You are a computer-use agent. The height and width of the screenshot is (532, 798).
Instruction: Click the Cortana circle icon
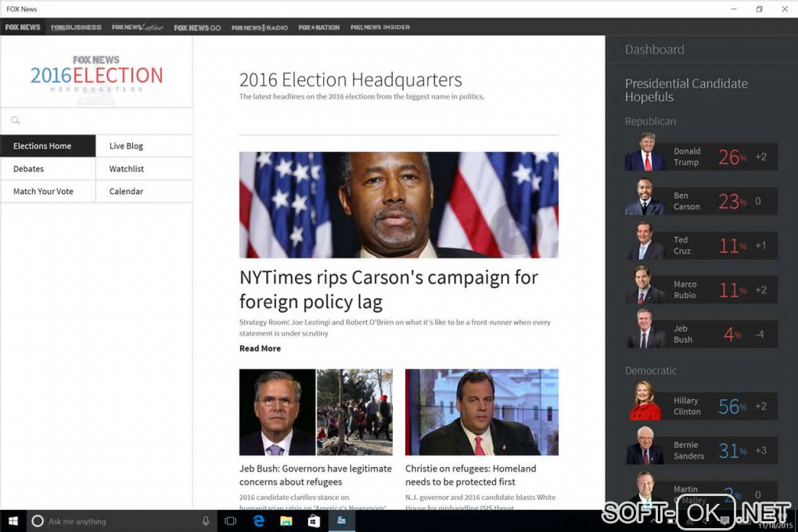[37, 521]
